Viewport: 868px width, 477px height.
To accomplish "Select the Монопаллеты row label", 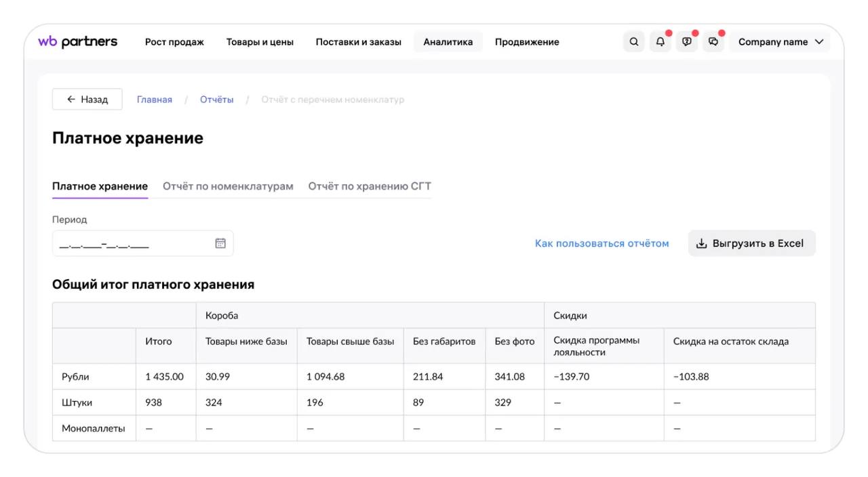I will (x=94, y=428).
